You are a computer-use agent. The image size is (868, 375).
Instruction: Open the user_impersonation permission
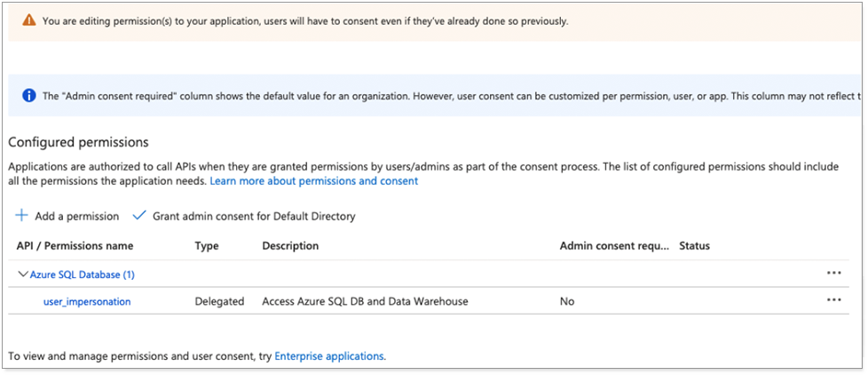(x=87, y=301)
